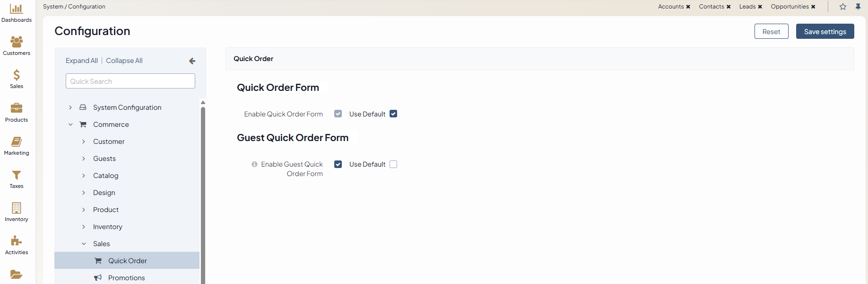
Task: Select Promotions in the configuration tree
Action: click(x=126, y=278)
